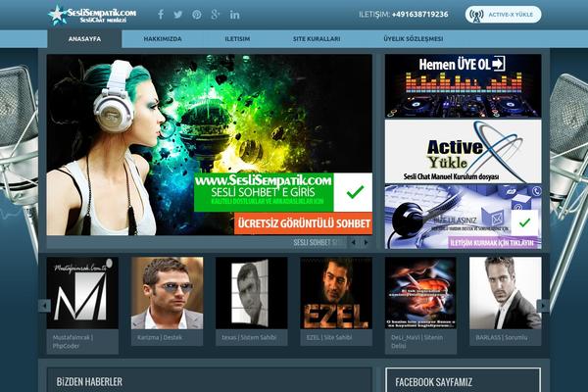Click the phone number +491638719236
The width and height of the screenshot is (588, 392).
(420, 15)
